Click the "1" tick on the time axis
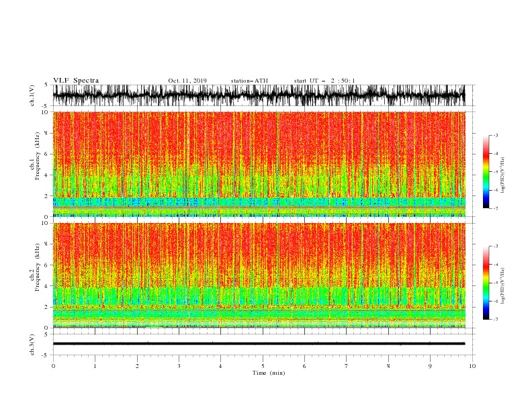 click(95, 366)
